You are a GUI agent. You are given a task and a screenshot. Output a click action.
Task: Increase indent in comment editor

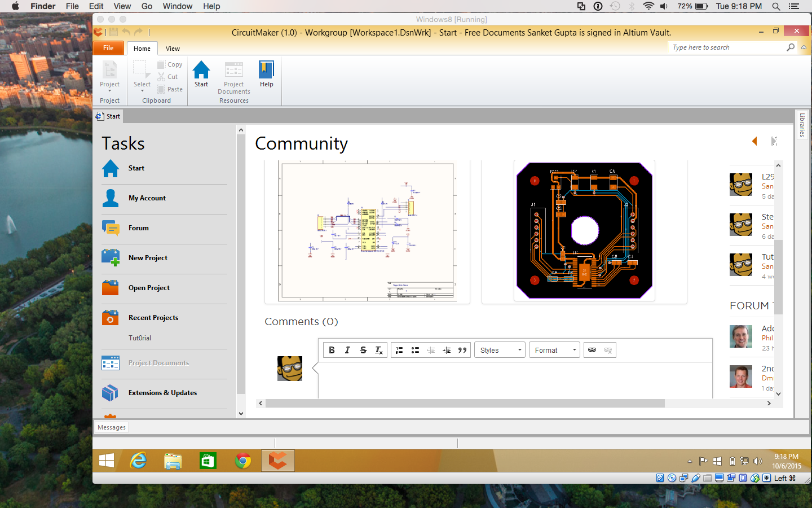447,350
